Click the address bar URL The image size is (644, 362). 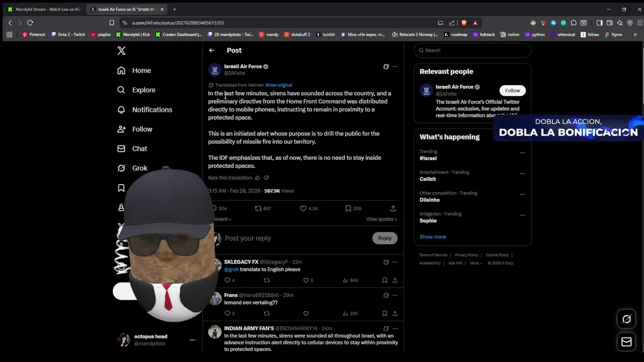[178, 23]
